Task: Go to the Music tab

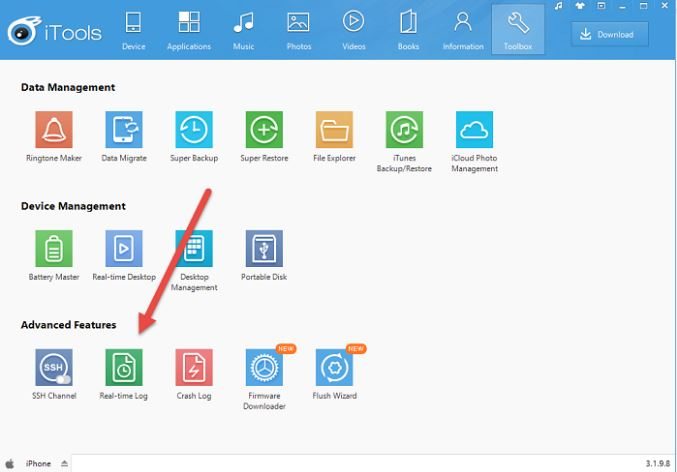Action: click(243, 28)
